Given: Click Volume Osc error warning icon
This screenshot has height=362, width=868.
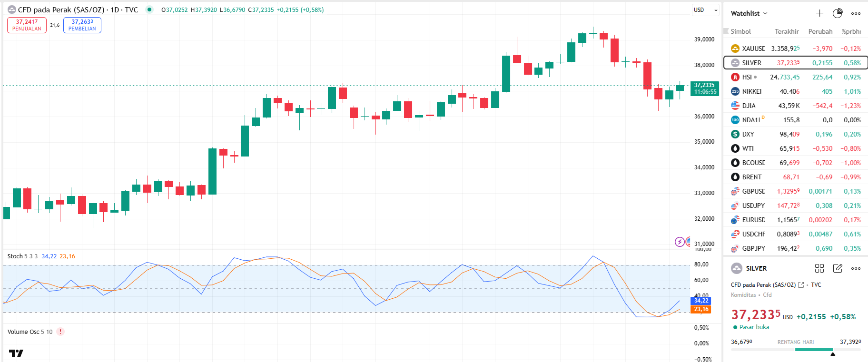Looking at the screenshot, I should [60, 332].
